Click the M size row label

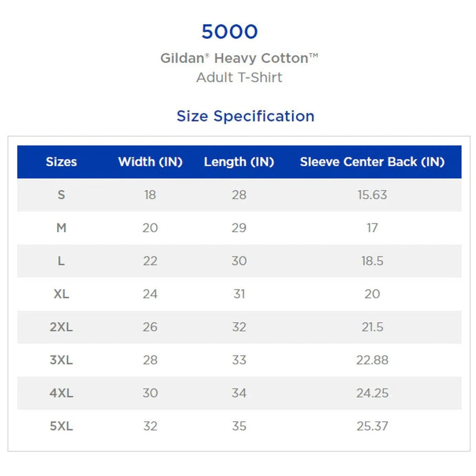pos(61,228)
